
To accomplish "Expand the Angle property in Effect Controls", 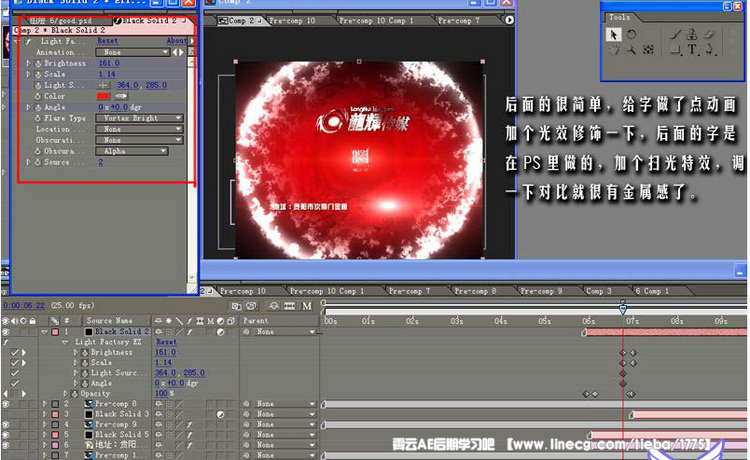I will [x=28, y=107].
